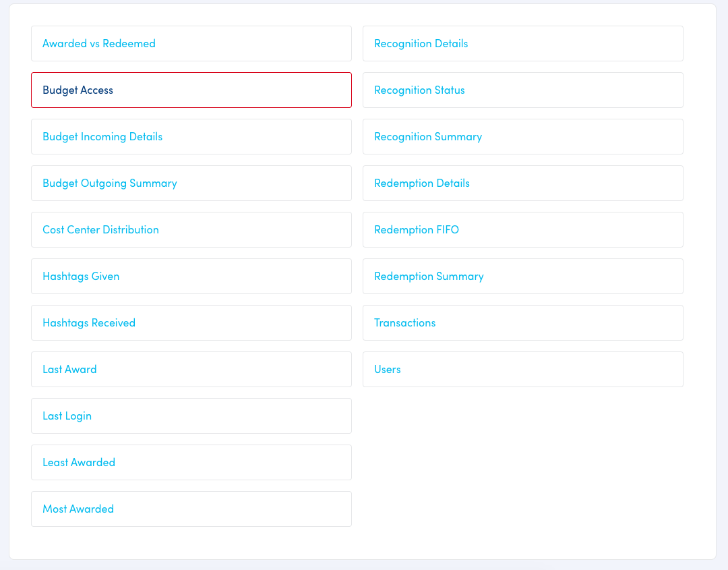Go to the Users report
This screenshot has height=570, width=728.
[x=388, y=370]
